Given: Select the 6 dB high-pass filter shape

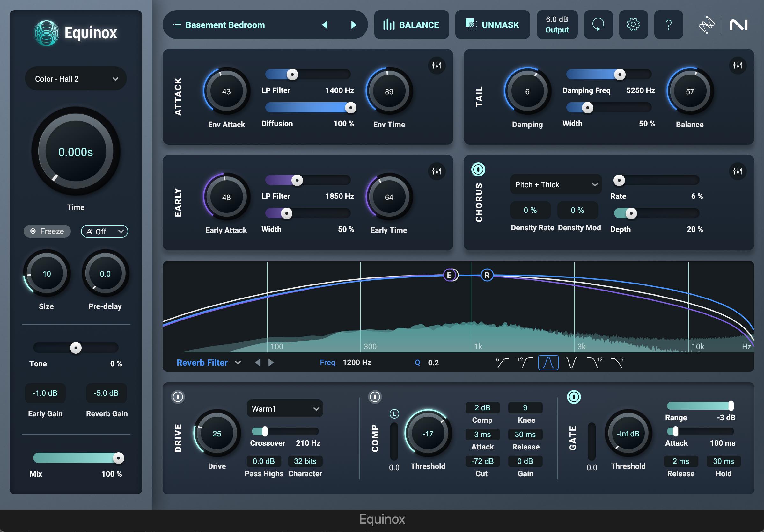Looking at the screenshot, I should coord(502,363).
